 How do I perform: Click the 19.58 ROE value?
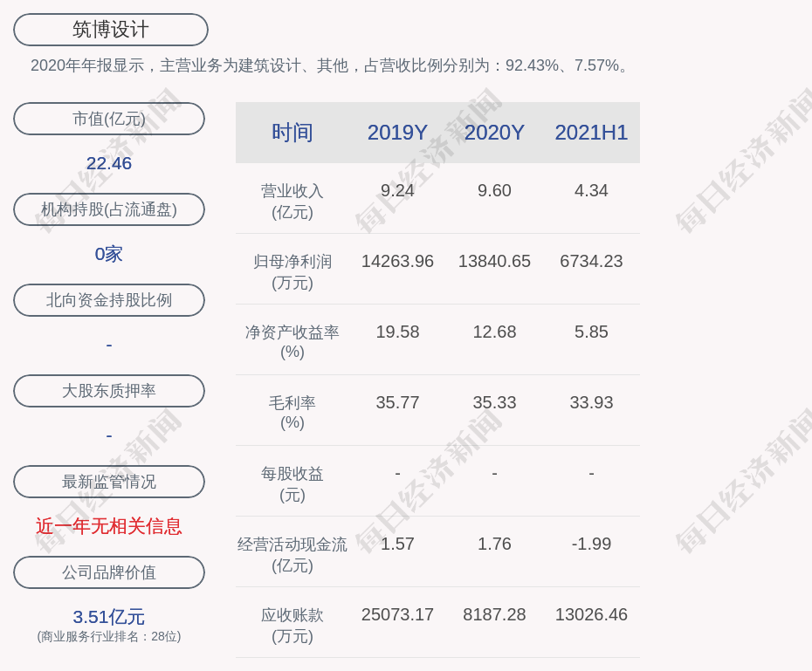click(397, 332)
